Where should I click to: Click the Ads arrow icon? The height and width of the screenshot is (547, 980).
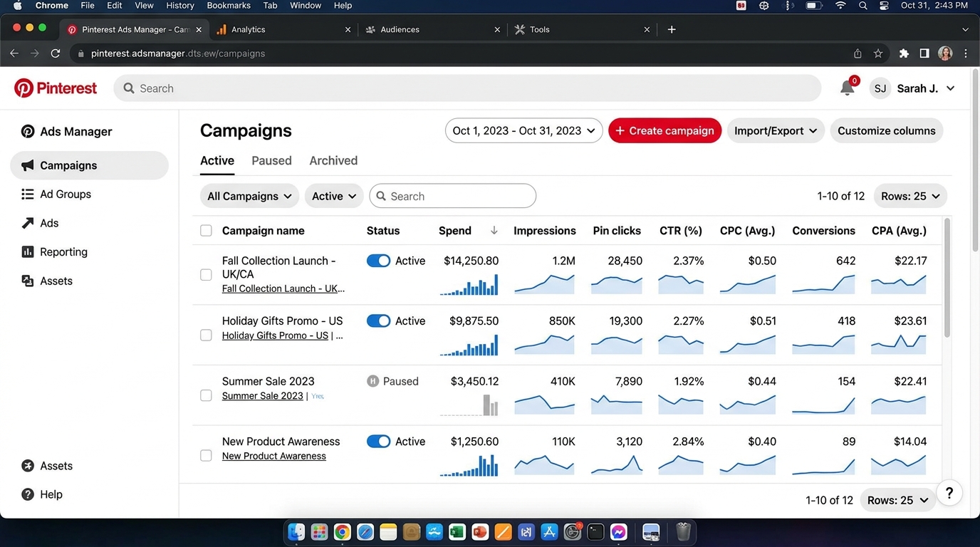(x=28, y=223)
